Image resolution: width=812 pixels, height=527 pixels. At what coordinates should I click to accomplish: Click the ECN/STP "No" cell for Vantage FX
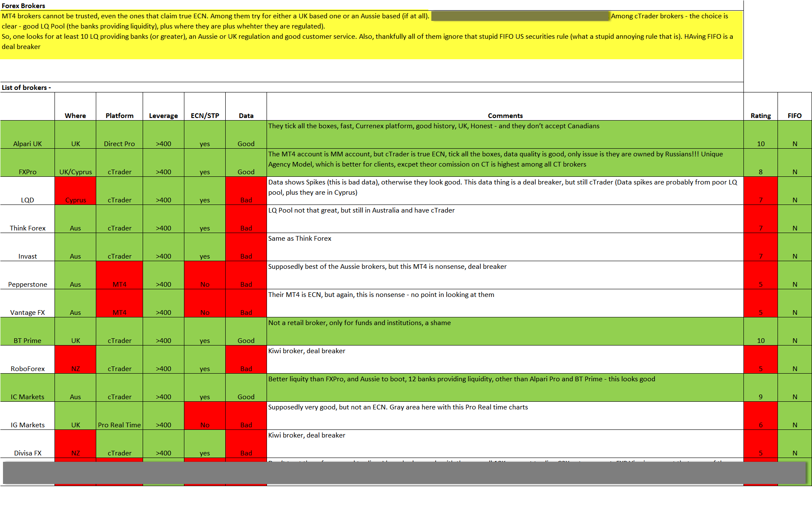coord(205,303)
